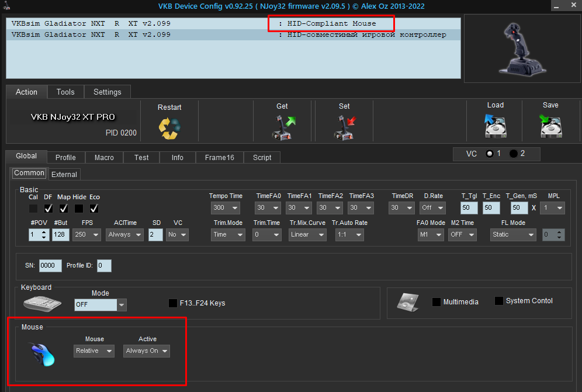582x392 pixels.
Task: Open the TimeDR dropdown
Action: coord(401,208)
